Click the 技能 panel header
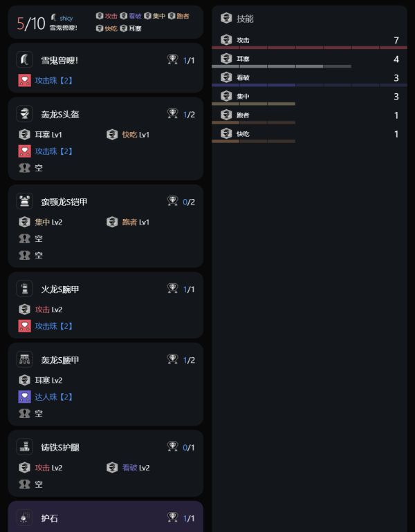The height and width of the screenshot is (532, 415). click(246, 19)
